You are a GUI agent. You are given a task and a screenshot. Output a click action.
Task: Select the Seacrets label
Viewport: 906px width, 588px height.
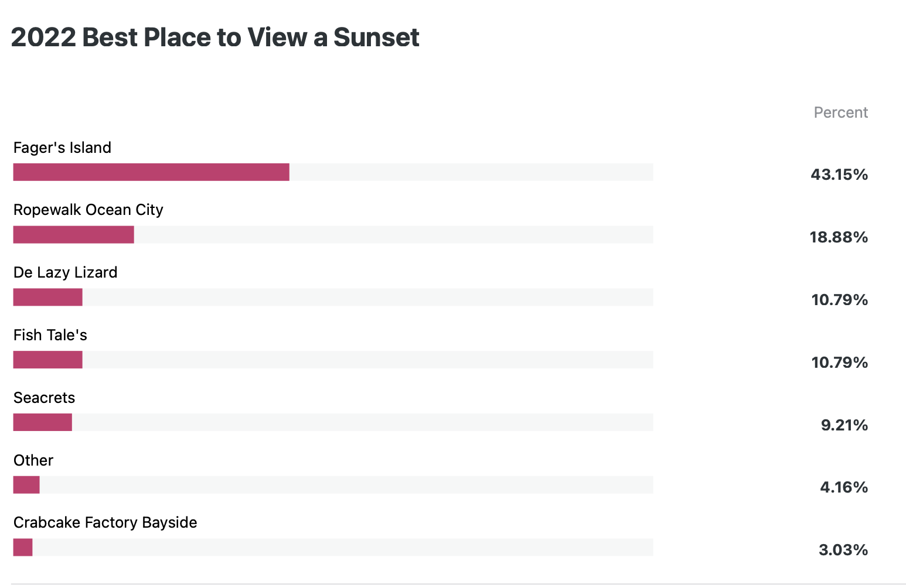tap(45, 398)
